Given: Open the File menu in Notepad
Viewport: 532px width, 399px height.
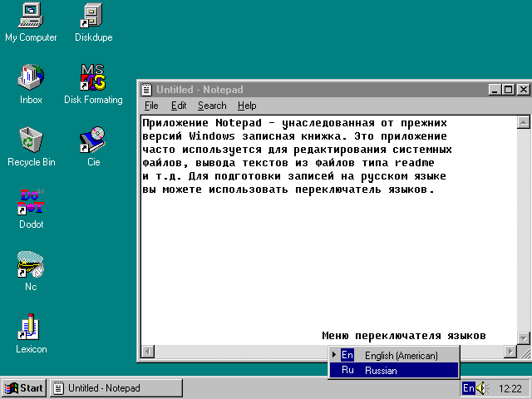Looking at the screenshot, I should 150,106.
